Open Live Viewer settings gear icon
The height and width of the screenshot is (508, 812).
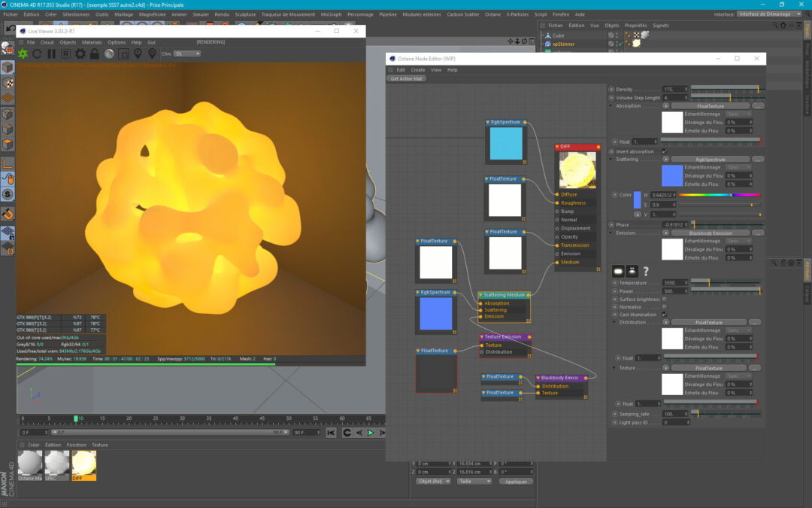click(x=80, y=53)
